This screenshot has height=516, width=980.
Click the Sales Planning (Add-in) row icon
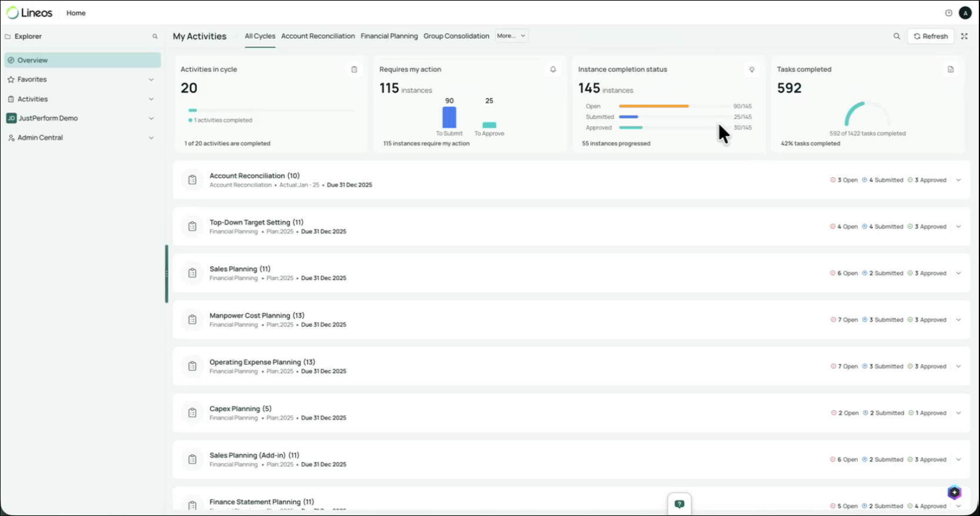click(192, 460)
